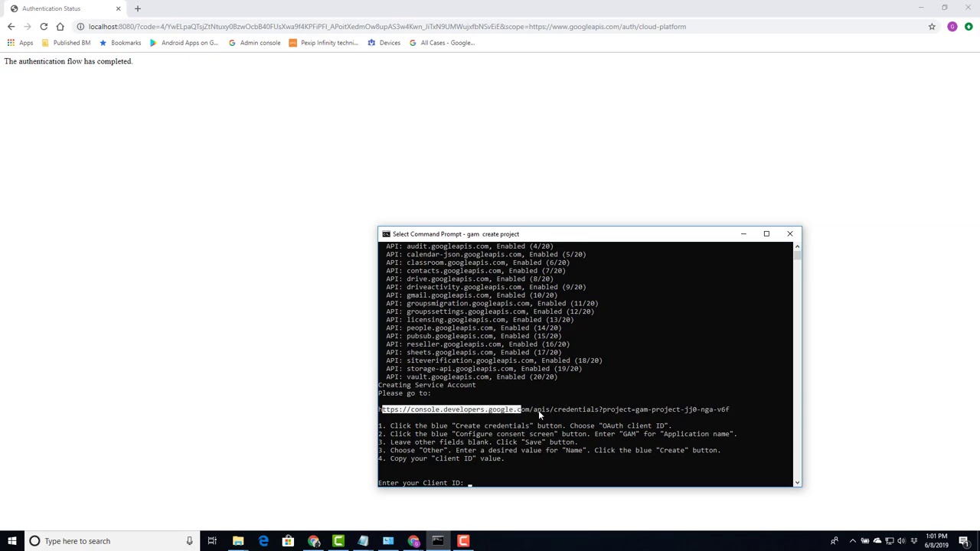This screenshot has height=551, width=980.
Task: Open the red Camtasia recorder taskbar icon
Action: click(x=463, y=541)
